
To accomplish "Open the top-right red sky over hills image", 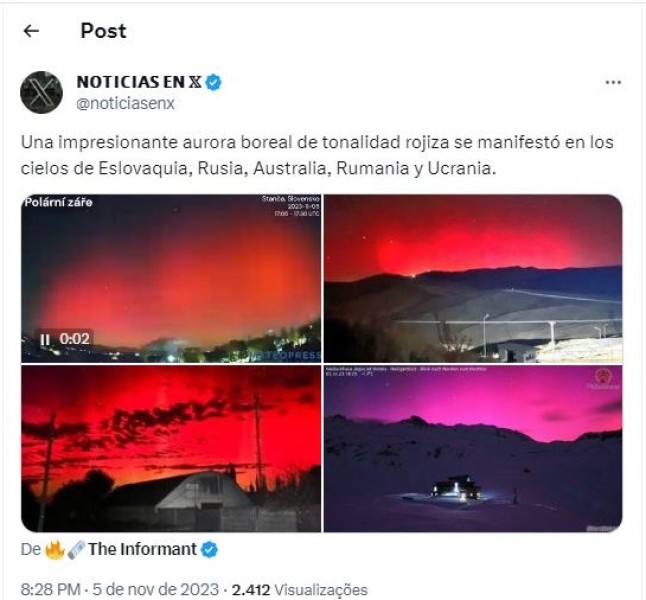I will click(x=473, y=279).
